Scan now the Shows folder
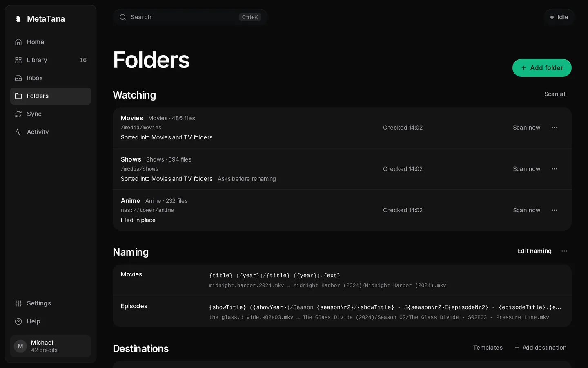588x368 pixels. click(526, 169)
